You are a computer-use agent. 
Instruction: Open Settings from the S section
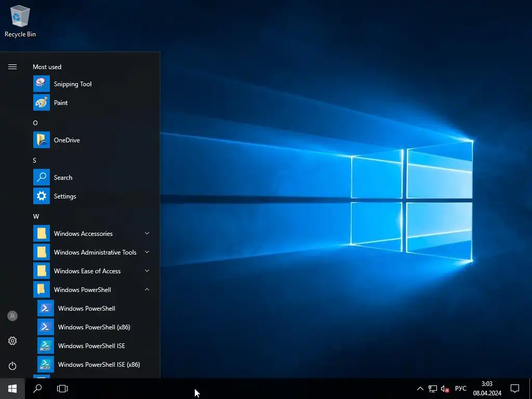click(x=91, y=196)
